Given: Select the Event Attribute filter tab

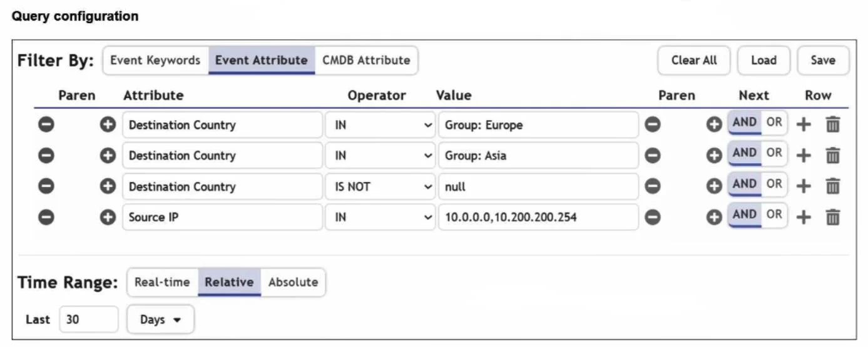Looking at the screenshot, I should point(262,61).
